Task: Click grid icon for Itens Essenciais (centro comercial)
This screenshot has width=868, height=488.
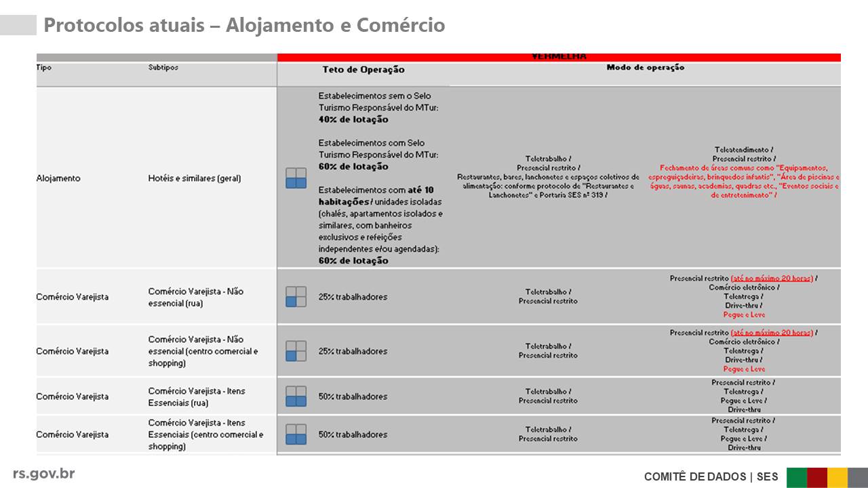Action: tap(296, 434)
